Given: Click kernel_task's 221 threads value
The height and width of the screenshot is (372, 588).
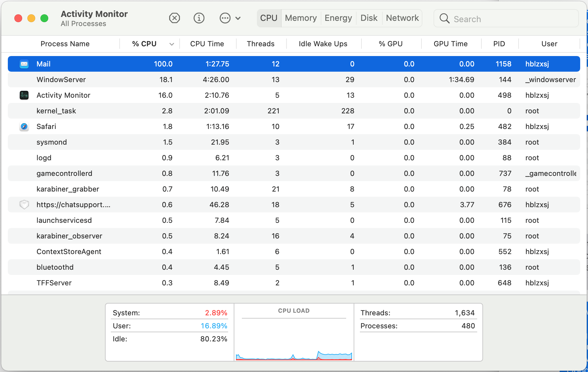Looking at the screenshot, I should [273, 111].
